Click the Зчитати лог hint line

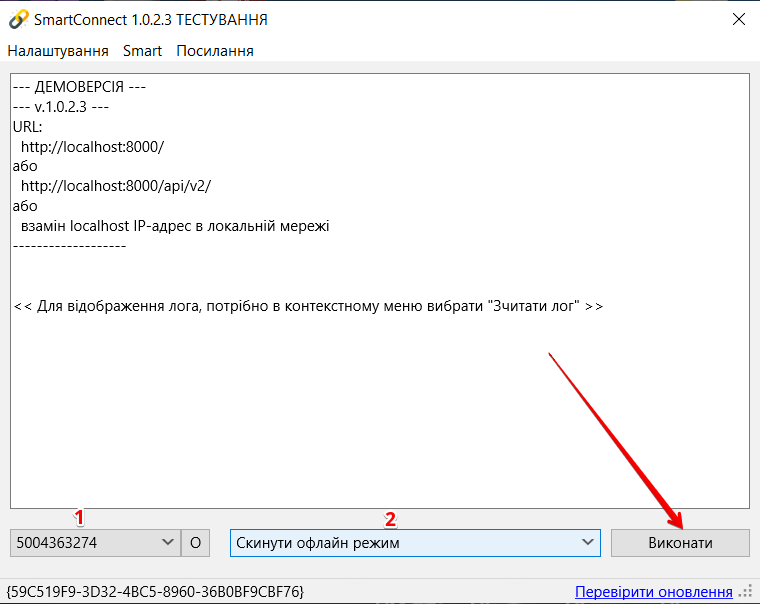coord(308,306)
